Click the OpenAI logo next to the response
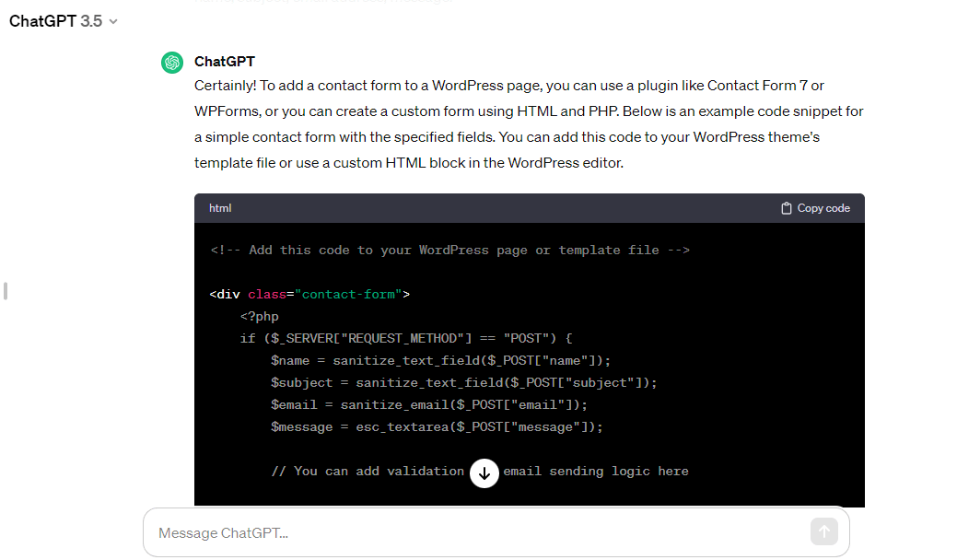The width and height of the screenshot is (957, 560). coord(172,62)
